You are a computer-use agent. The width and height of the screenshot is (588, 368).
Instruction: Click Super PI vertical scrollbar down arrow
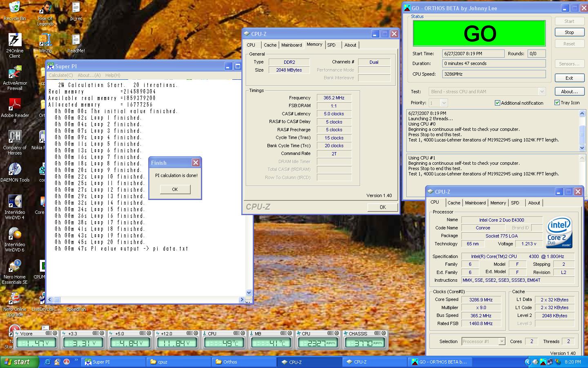coord(249,292)
